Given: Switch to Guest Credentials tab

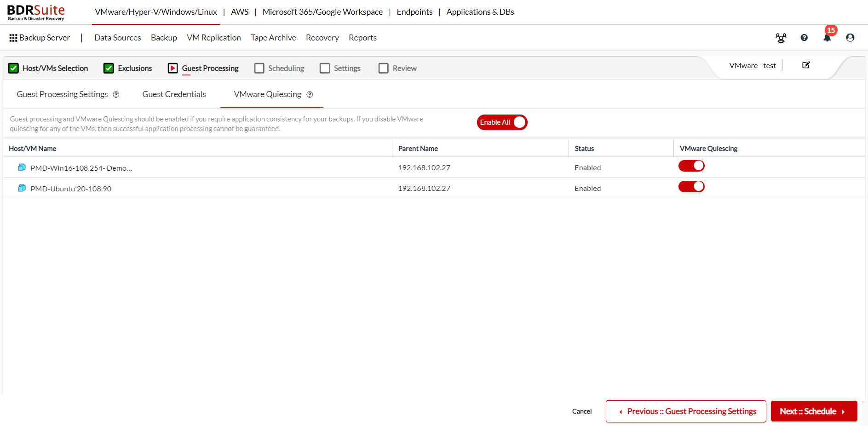Looking at the screenshot, I should coord(174,94).
